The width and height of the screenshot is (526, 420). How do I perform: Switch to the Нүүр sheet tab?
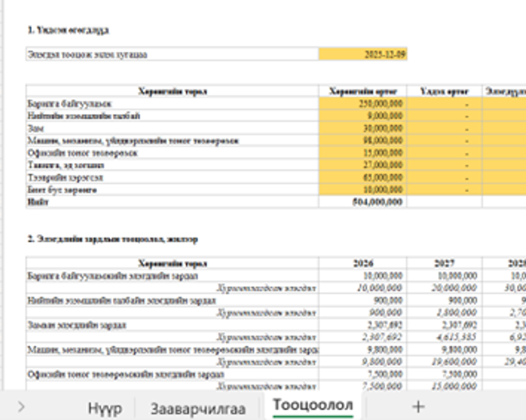[x=105, y=408]
